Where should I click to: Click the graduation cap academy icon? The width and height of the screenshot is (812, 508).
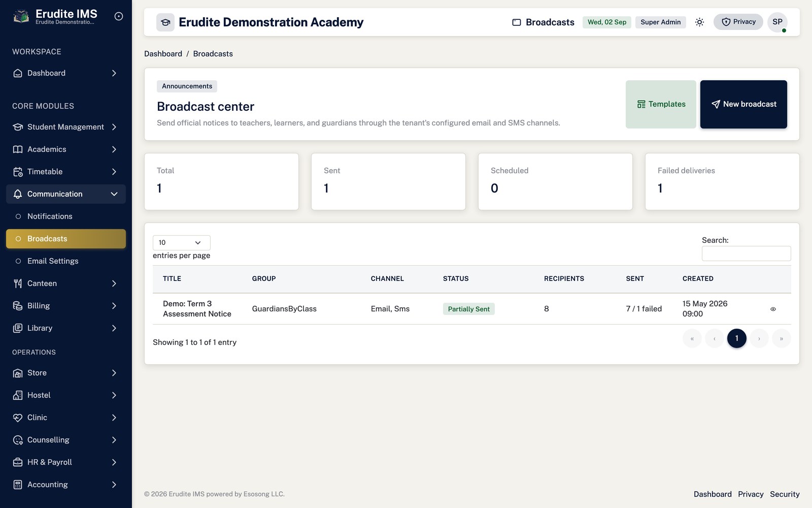(165, 22)
